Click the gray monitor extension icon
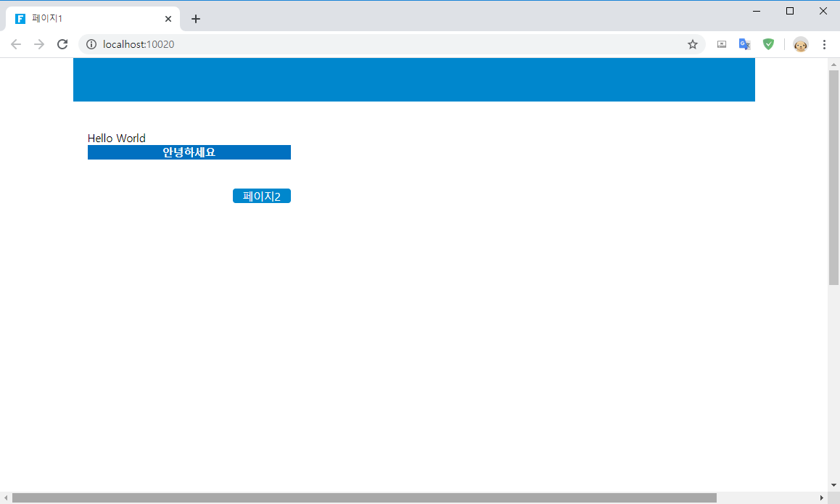The height and width of the screenshot is (504, 840). (x=722, y=44)
